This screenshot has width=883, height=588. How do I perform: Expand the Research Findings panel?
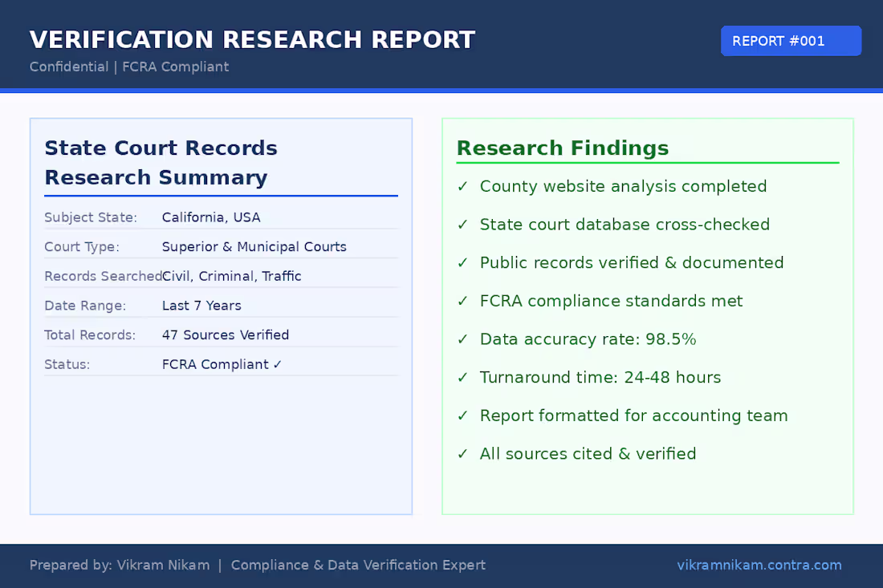562,148
